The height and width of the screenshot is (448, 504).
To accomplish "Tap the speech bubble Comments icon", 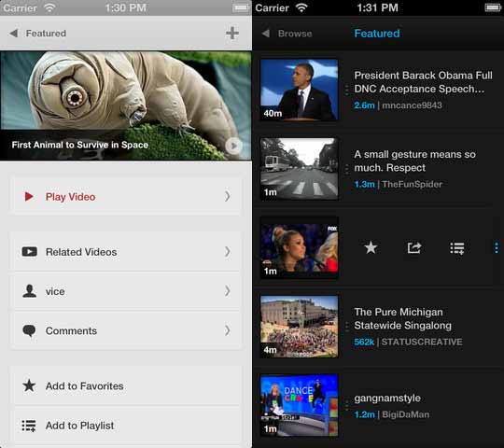I will (x=29, y=330).
